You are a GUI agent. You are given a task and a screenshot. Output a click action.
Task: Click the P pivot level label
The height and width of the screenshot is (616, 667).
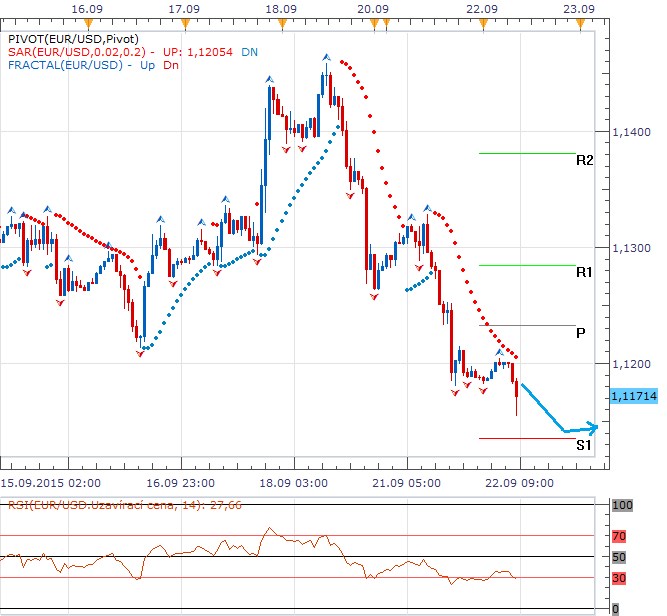[580, 332]
